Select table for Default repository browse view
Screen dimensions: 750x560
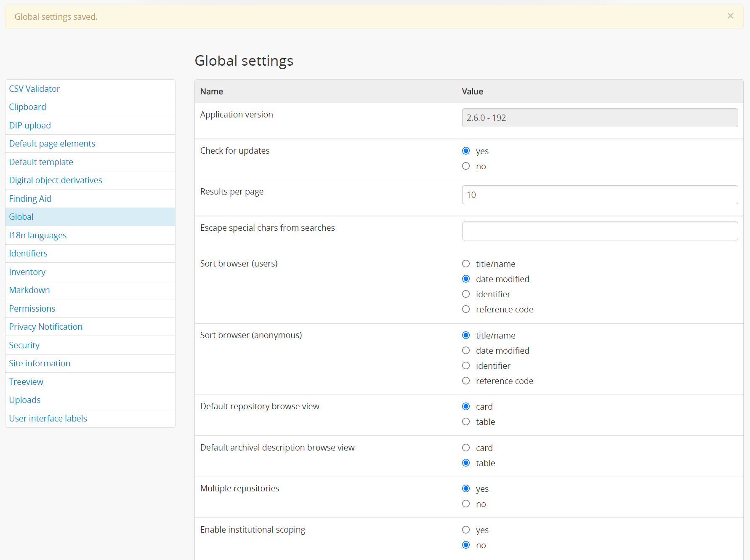coord(466,422)
